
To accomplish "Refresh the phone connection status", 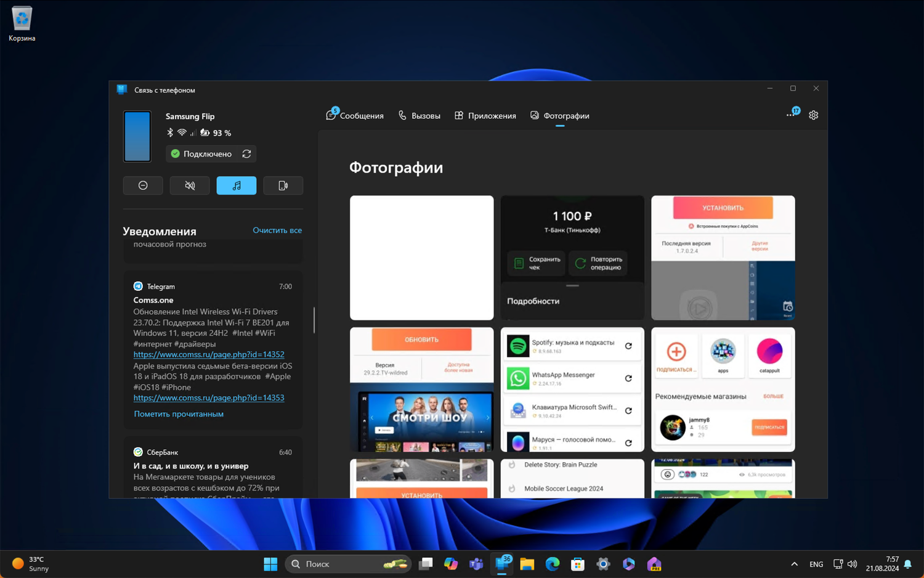I will [x=246, y=154].
